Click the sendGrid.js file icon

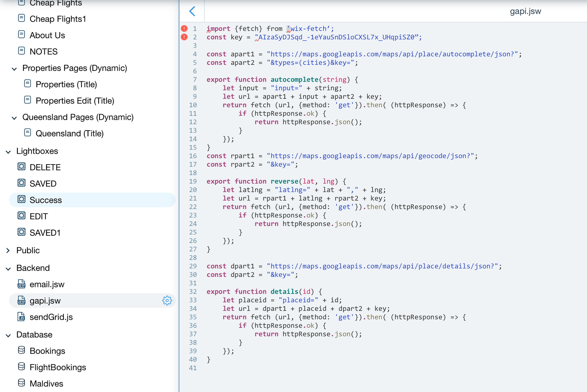21,317
